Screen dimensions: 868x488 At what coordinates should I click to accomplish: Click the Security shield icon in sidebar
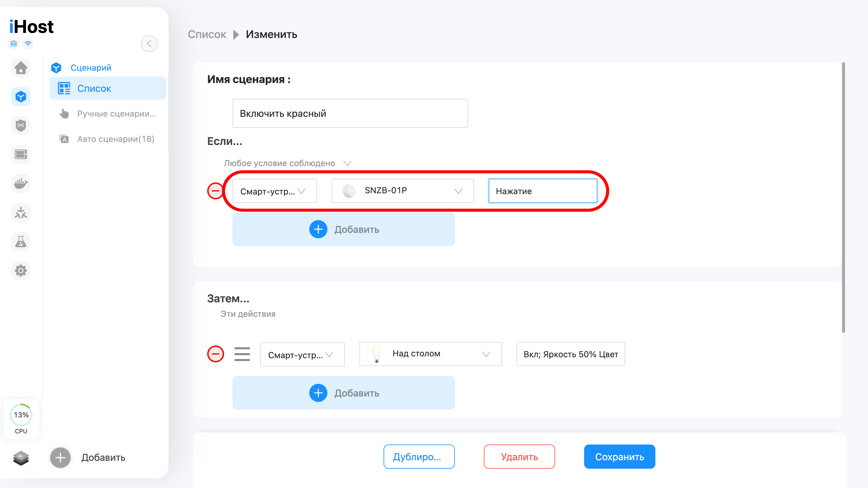pos(21,126)
